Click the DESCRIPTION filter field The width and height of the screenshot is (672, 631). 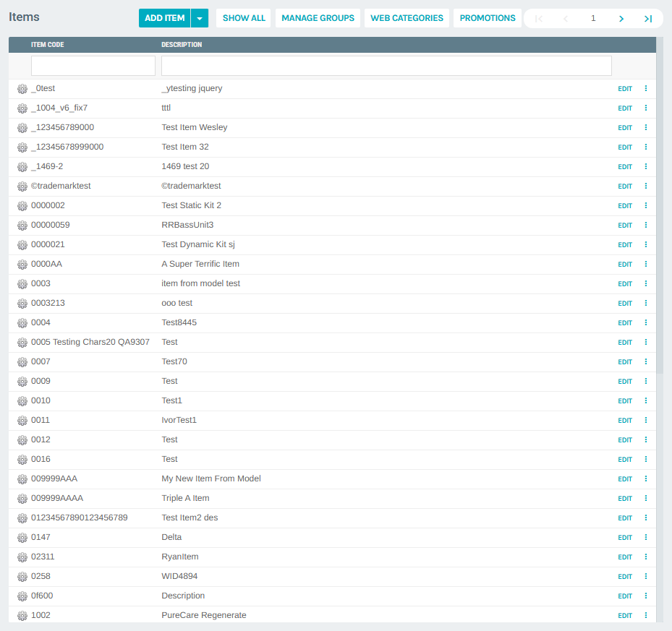pos(386,65)
